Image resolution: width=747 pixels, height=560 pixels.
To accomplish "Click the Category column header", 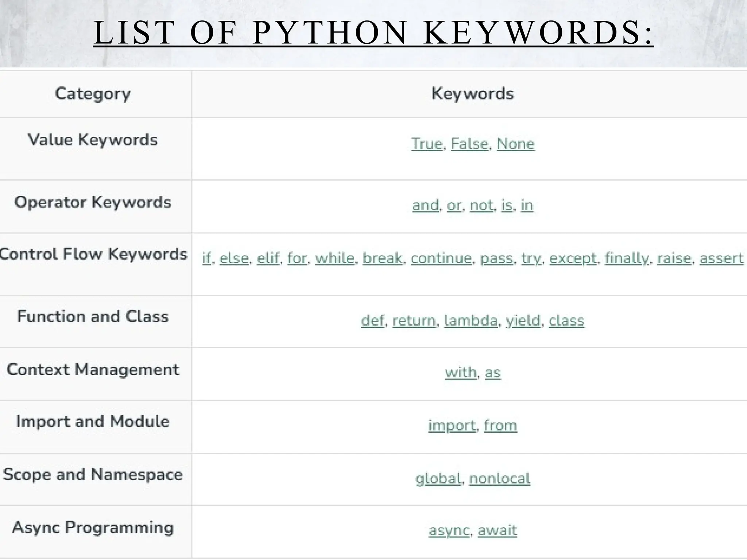I will coord(93,94).
